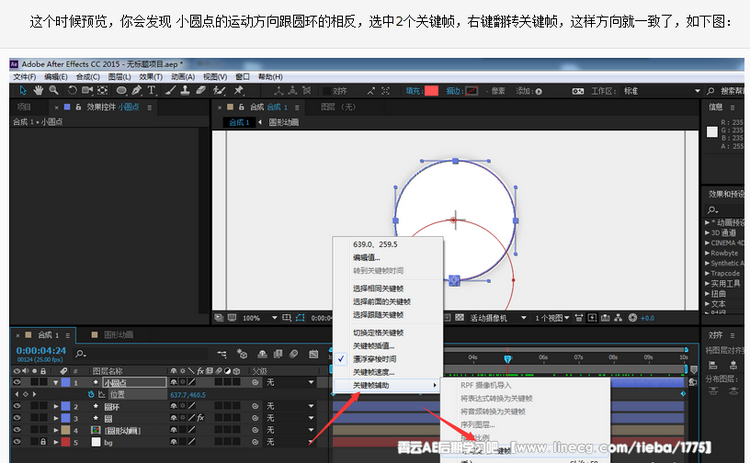The width and height of the screenshot is (750, 463).
Task: Open the 动画(A) menu
Action: tap(183, 77)
